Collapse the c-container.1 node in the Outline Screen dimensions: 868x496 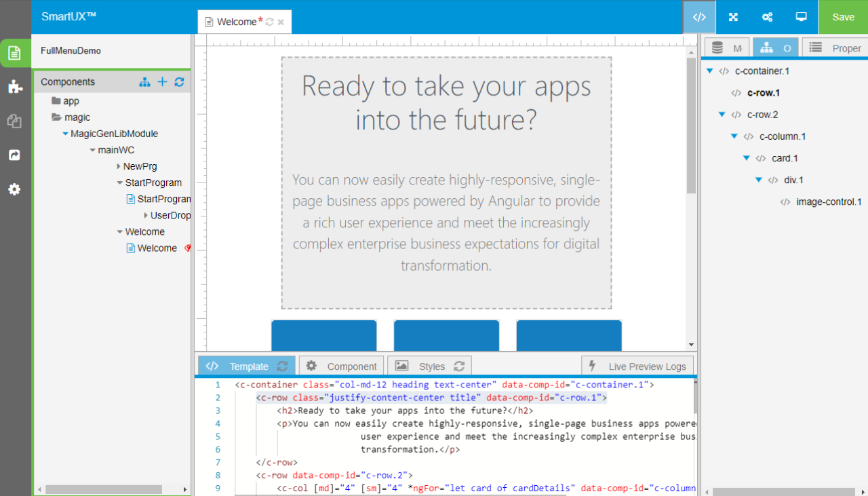point(709,71)
